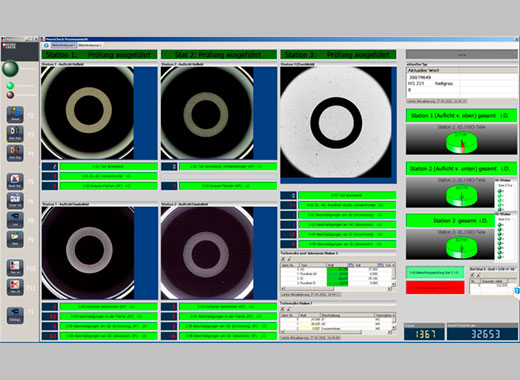The height and width of the screenshot is (380, 520).
Task: Switch to the first Bildschirmlayout tab
Action: coord(64,45)
